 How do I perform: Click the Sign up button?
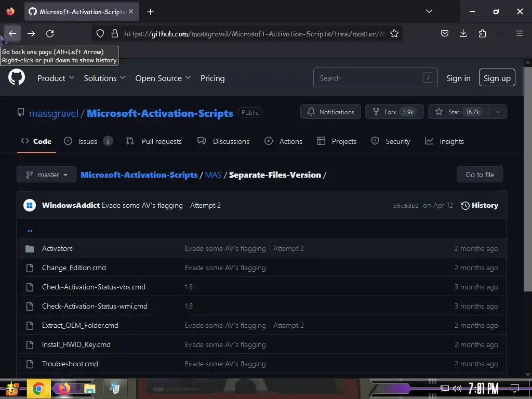[497, 78]
